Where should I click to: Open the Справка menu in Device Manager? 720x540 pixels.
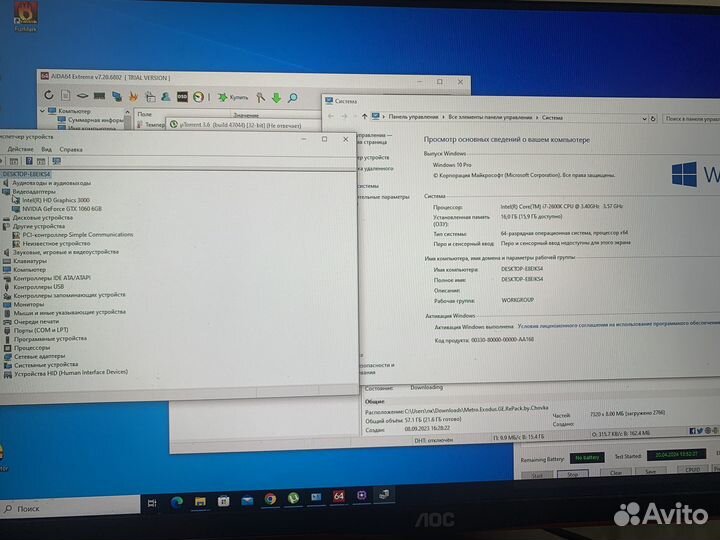coord(71,149)
